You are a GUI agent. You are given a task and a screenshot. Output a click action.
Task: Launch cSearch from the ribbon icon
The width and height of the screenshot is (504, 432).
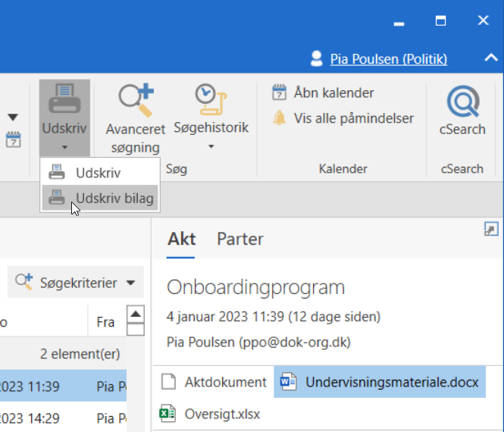tap(462, 102)
